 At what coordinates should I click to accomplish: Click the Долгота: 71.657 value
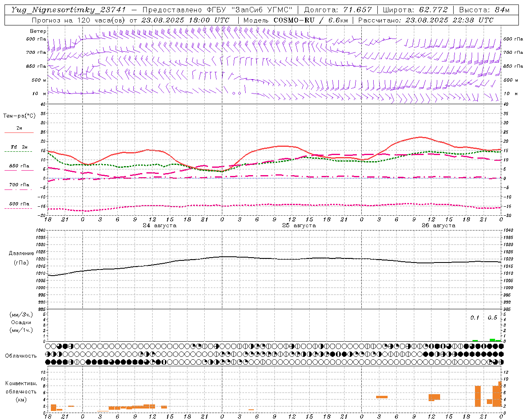click(338, 10)
